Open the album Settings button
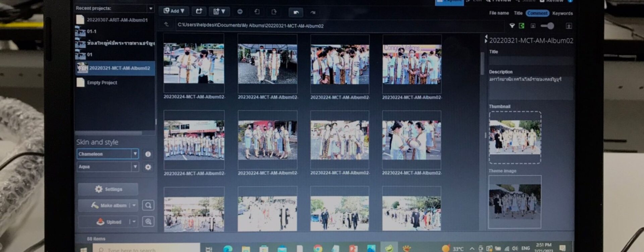The width and height of the screenshot is (644, 252). (x=108, y=189)
